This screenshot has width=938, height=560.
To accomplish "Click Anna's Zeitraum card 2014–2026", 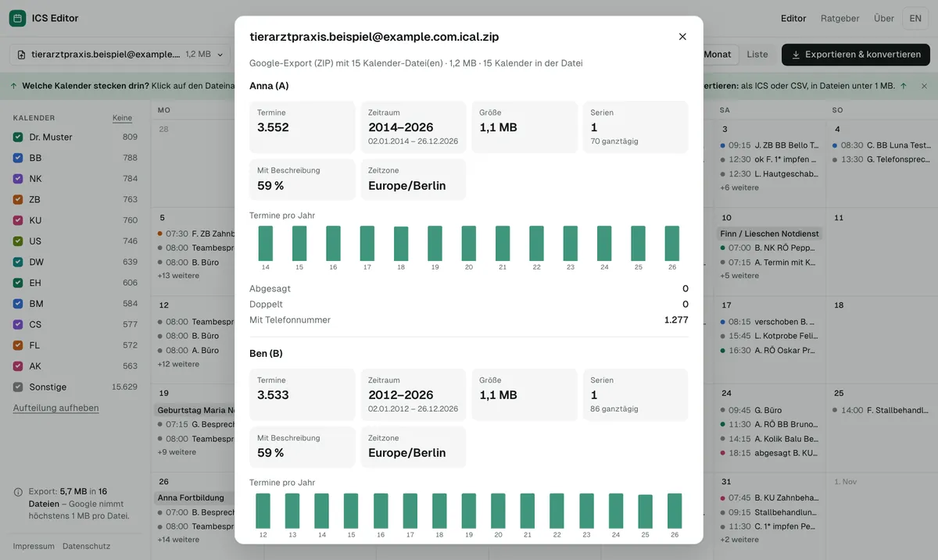I will [x=413, y=127].
